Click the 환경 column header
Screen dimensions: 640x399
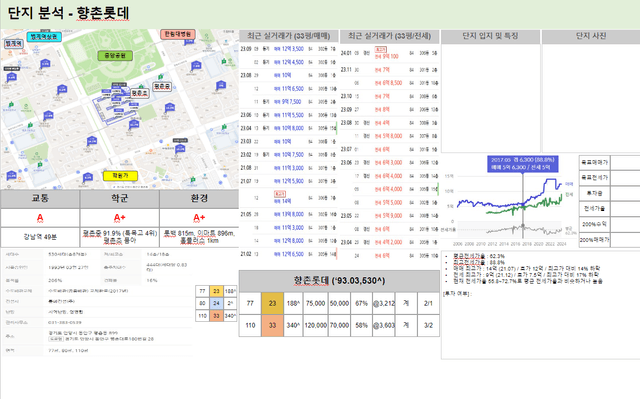click(x=199, y=199)
